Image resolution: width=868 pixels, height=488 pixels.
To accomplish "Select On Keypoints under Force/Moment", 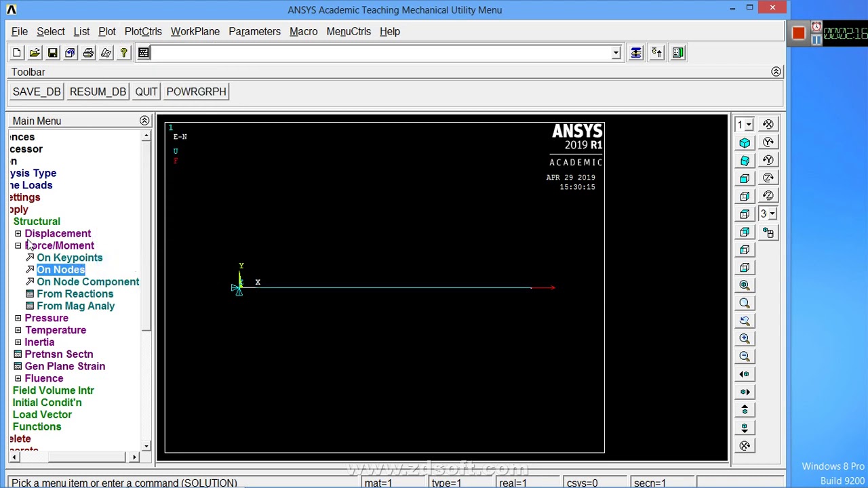I will pyautogui.click(x=70, y=258).
